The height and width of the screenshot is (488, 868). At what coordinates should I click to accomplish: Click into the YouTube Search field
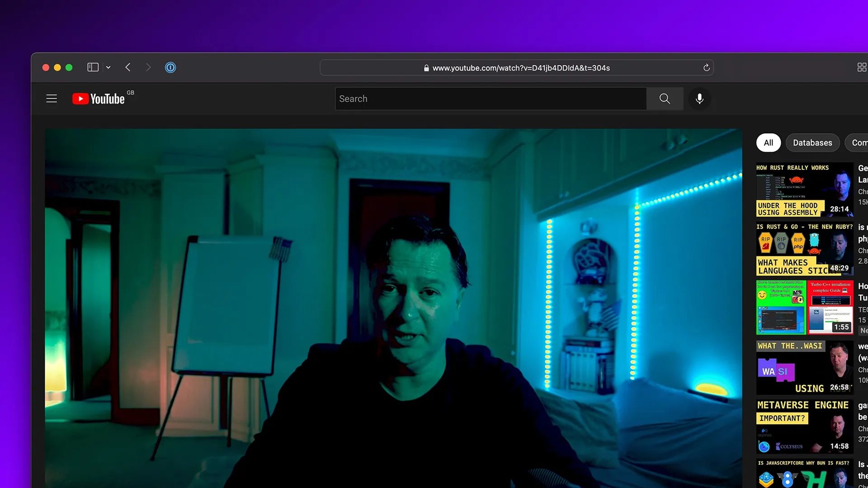pos(491,99)
